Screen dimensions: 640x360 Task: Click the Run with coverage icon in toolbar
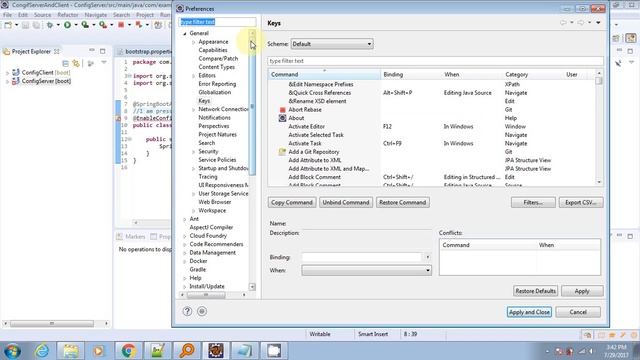[x=85, y=25]
